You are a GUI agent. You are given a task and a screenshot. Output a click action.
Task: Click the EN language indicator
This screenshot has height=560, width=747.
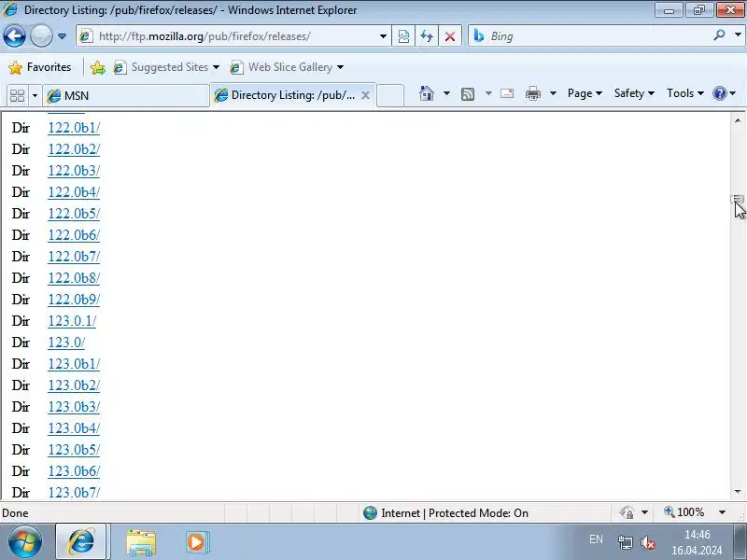[x=596, y=539]
